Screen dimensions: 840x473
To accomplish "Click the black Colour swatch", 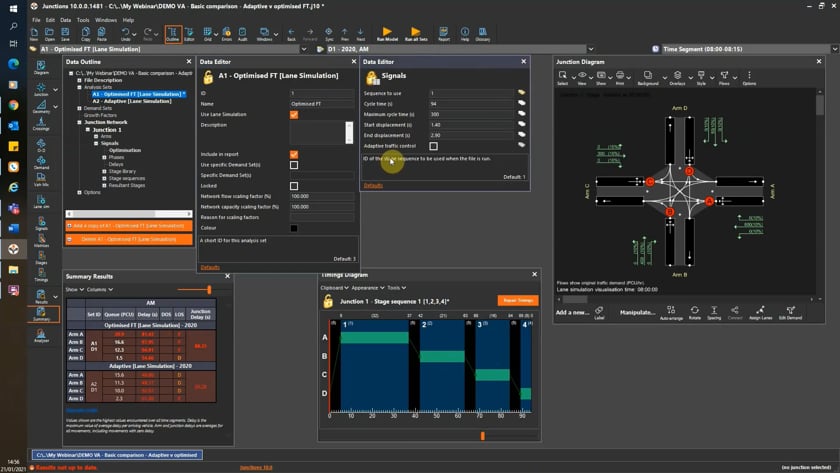I will [293, 228].
